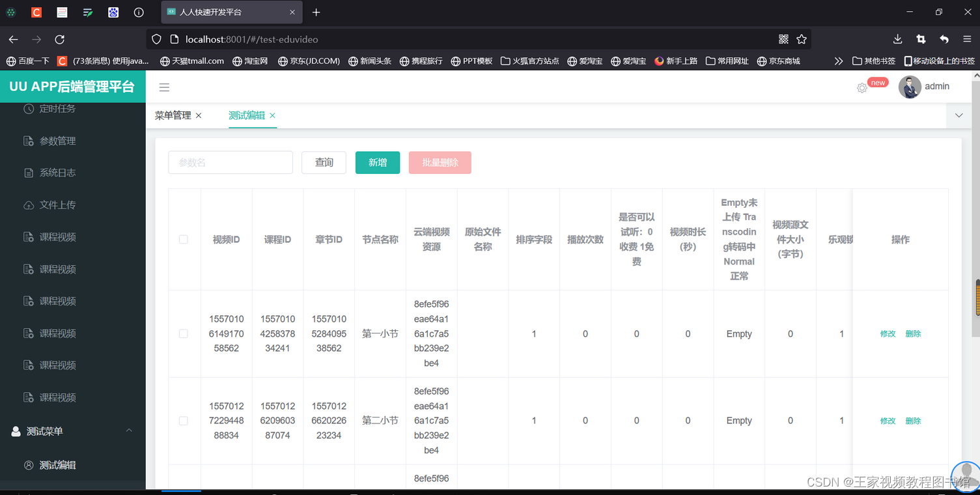
Task: Click the green 新增 button
Action: coord(378,163)
